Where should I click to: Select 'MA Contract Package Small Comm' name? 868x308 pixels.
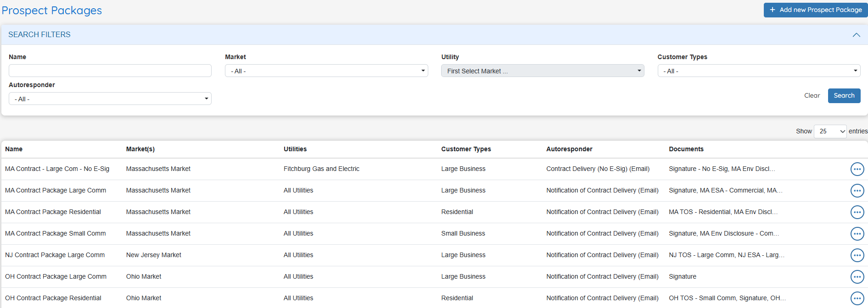click(x=56, y=233)
